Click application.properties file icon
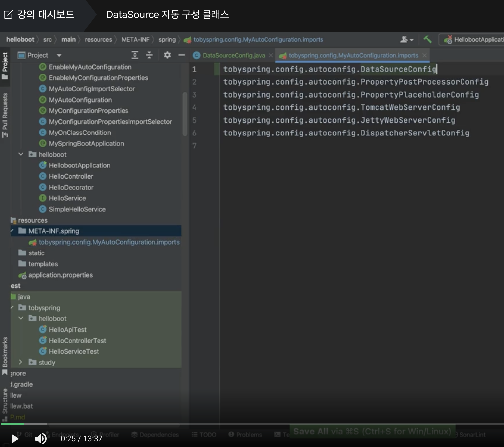The height and width of the screenshot is (447, 504). pos(22,275)
